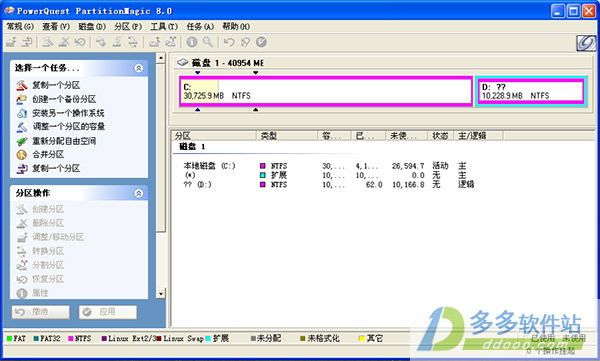
Task: Open the 分区(P) menu
Action: click(128, 26)
